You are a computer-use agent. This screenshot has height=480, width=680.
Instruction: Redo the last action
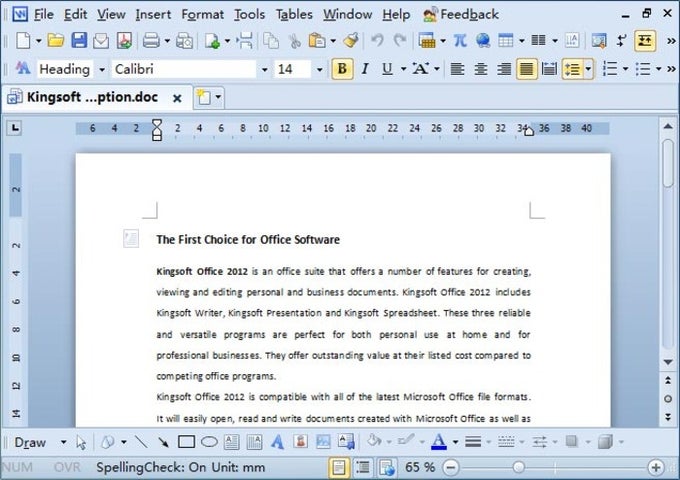tap(399, 41)
